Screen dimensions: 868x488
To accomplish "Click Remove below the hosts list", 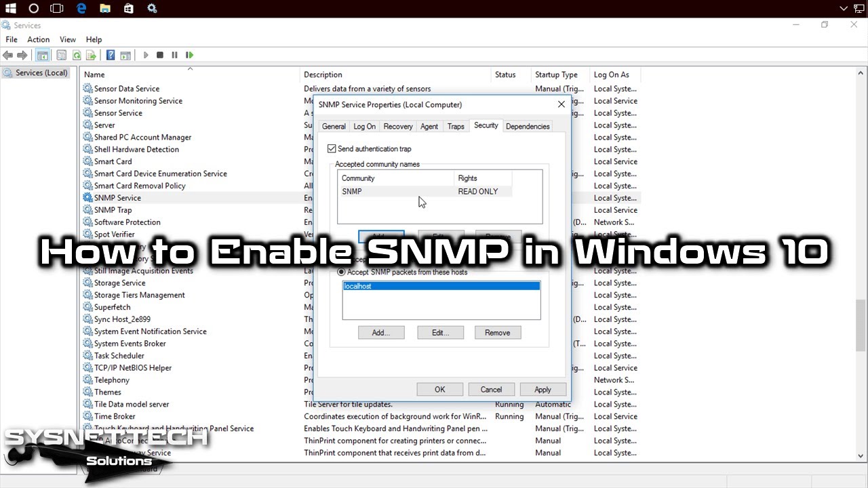I will (498, 333).
